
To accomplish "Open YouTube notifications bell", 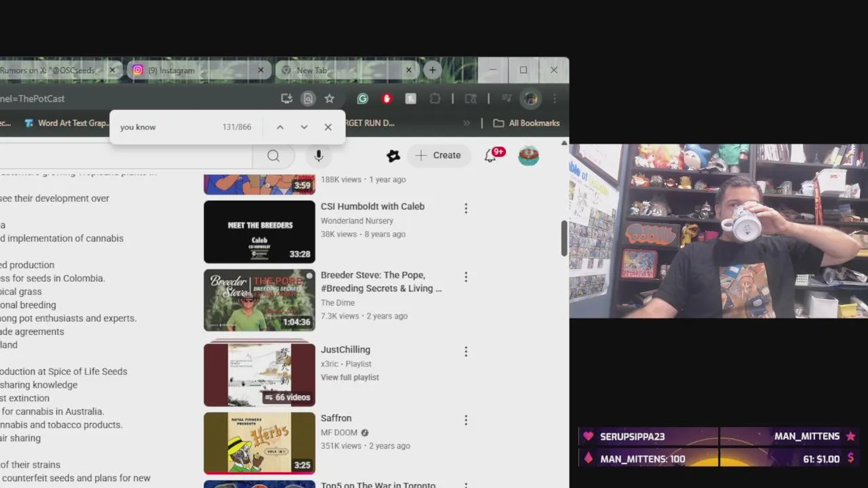I will coord(490,156).
